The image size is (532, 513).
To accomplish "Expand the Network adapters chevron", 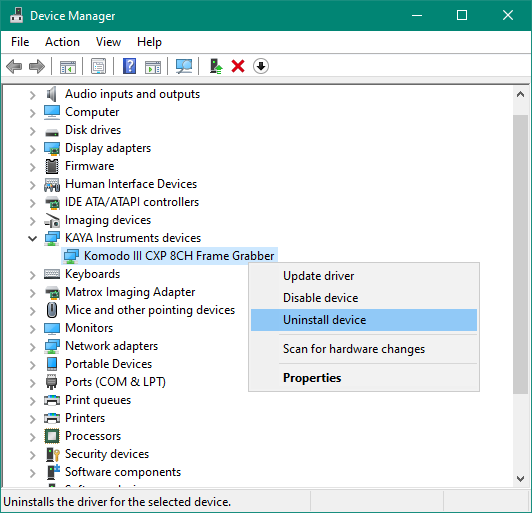I will [33, 346].
